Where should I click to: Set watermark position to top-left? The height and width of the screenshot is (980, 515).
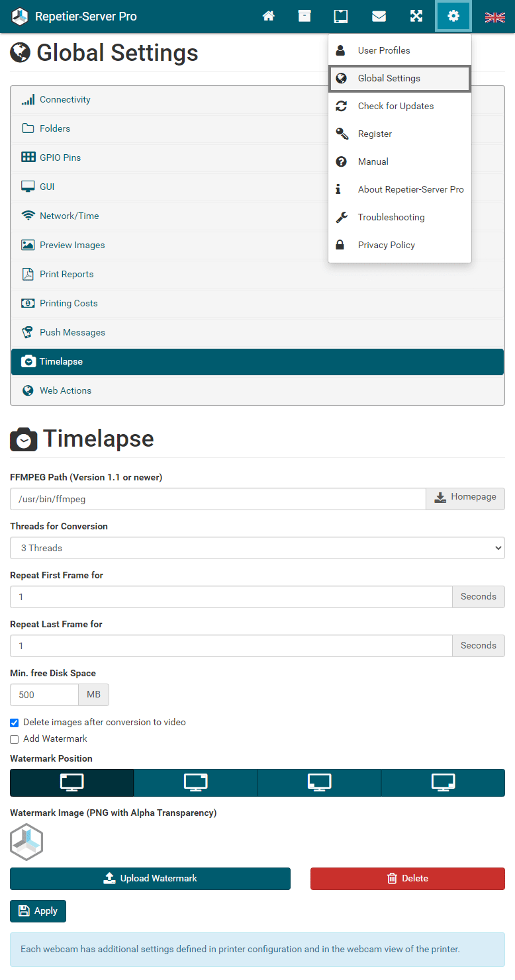72,782
